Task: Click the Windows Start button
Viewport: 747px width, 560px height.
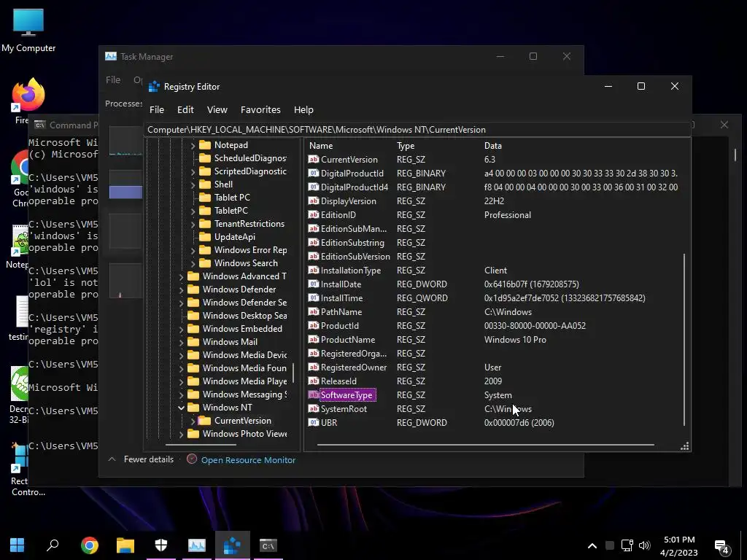Action: (18, 545)
